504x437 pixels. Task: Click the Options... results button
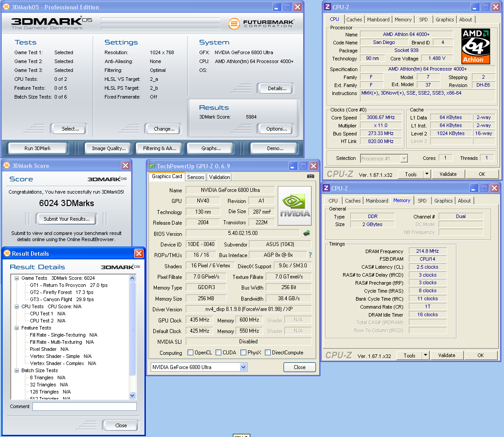[x=276, y=129]
